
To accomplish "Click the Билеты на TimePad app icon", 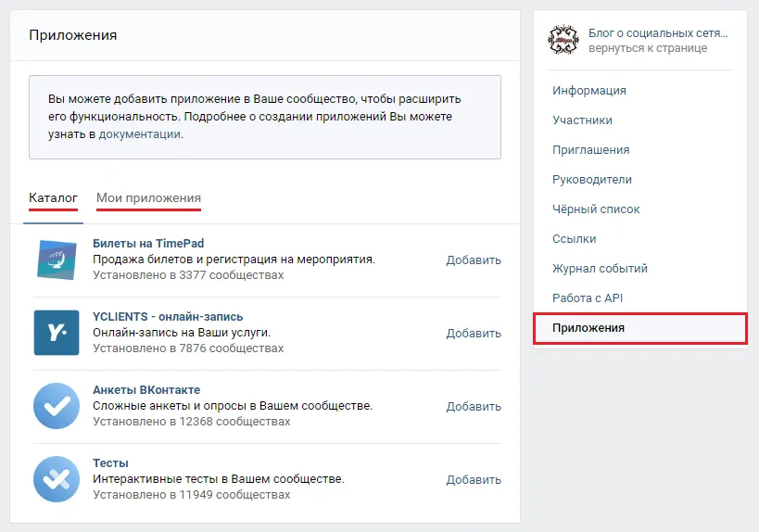I will 57,260.
